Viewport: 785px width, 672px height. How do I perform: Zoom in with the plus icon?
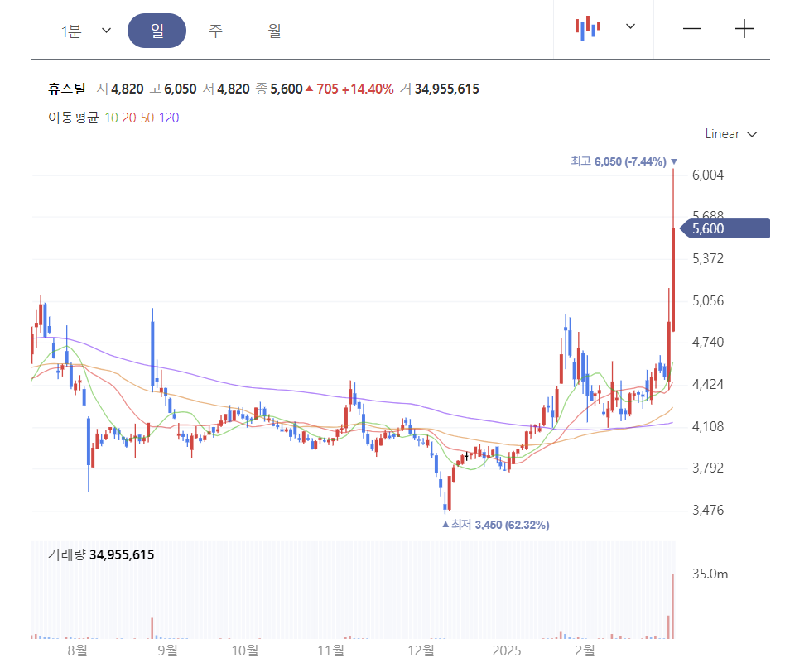(x=744, y=29)
